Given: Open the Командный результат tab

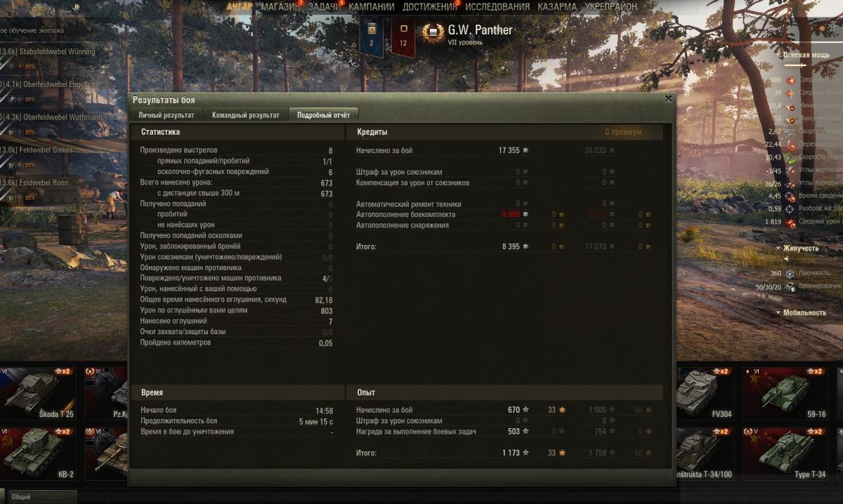Looking at the screenshot, I should pos(245,114).
